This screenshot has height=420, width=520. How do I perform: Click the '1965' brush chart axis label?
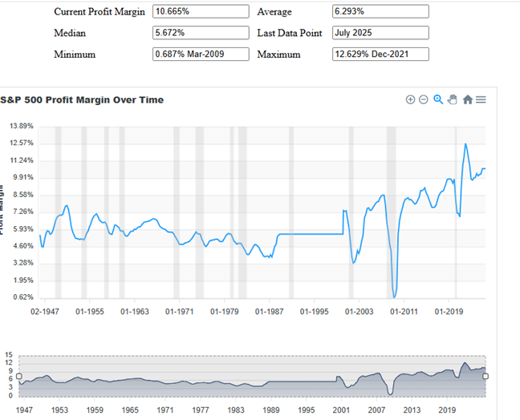pyautogui.click(x=130, y=410)
